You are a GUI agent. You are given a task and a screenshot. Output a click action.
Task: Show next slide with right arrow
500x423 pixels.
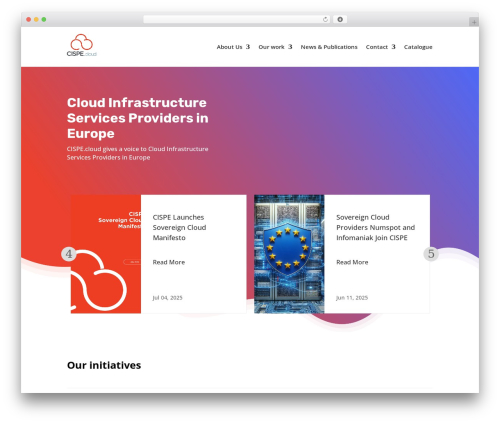pos(431,254)
